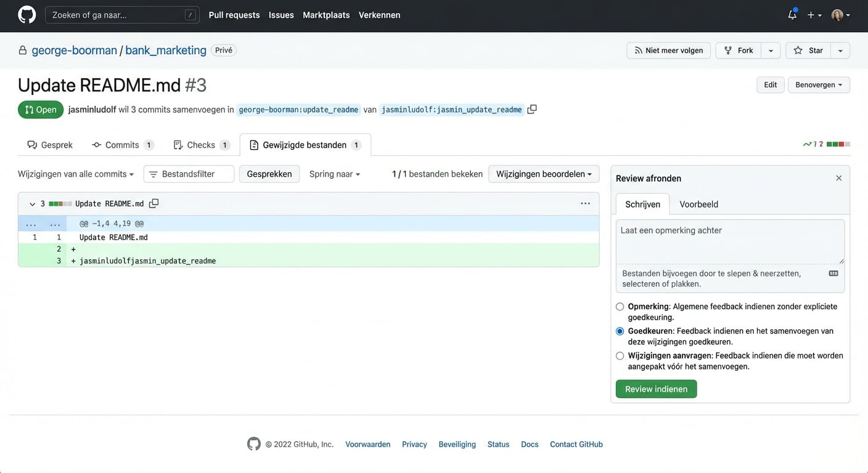The width and height of the screenshot is (868, 473).
Task: Close the Review afronden panel
Action: [x=838, y=178]
